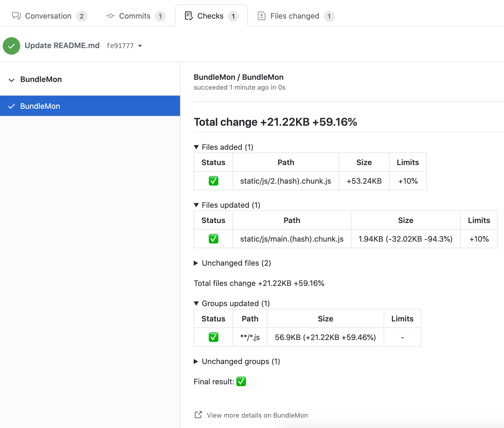Click the Update README.md commit title
504x428 pixels.
click(x=62, y=45)
